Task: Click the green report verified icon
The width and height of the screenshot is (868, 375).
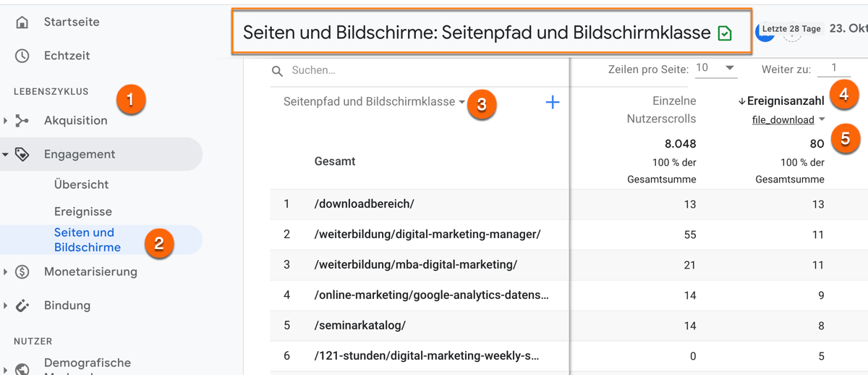Action: 725,33
